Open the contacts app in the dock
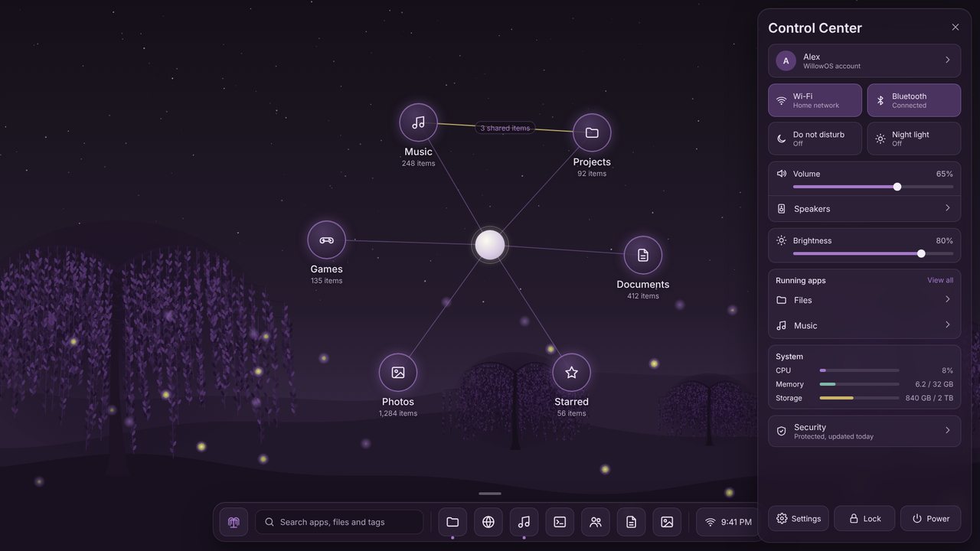Image resolution: width=980 pixels, height=551 pixels. click(x=596, y=522)
